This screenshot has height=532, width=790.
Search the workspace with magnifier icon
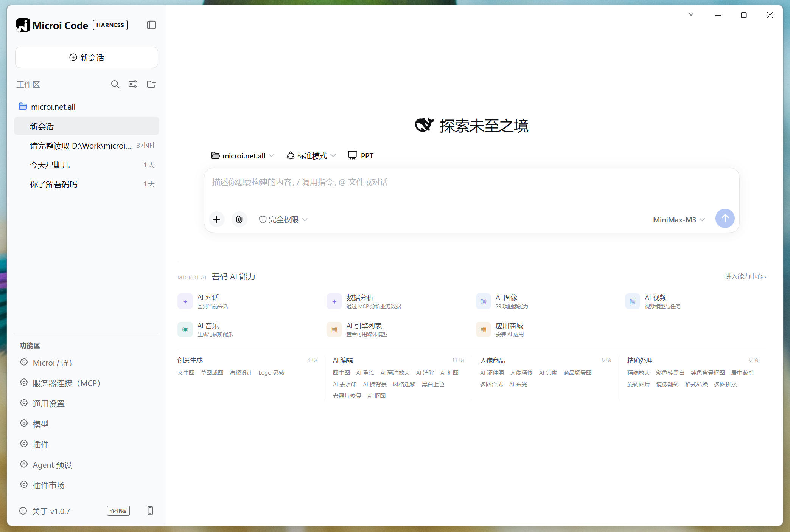[x=115, y=84]
